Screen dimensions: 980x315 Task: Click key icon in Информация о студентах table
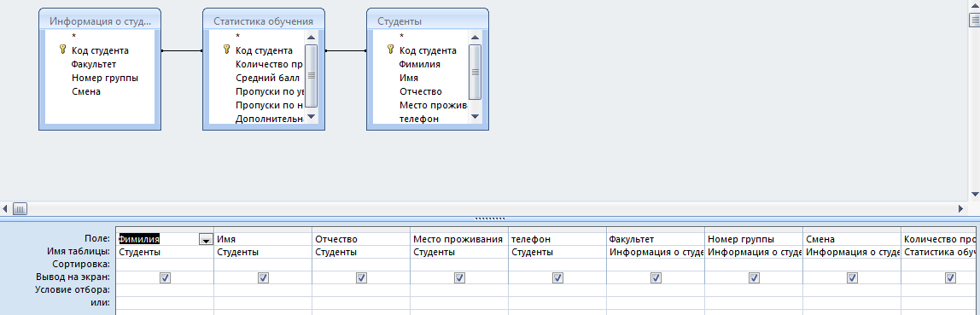pyautogui.click(x=62, y=50)
